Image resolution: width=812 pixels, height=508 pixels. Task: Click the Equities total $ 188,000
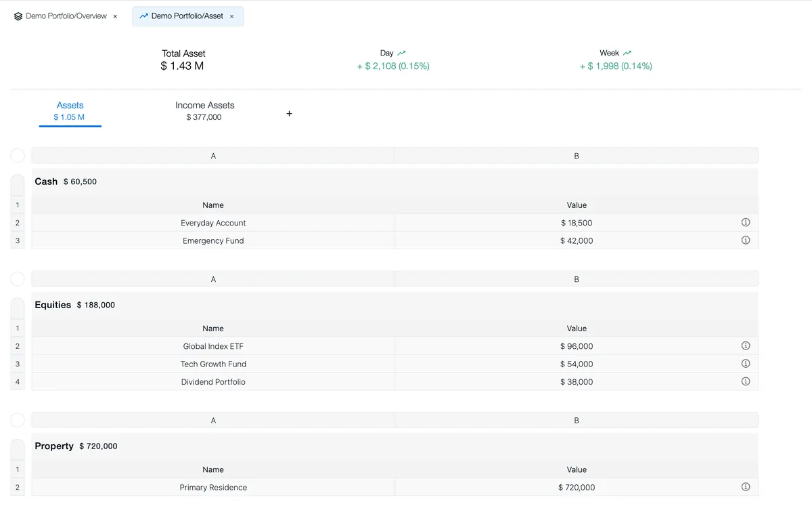coord(96,305)
